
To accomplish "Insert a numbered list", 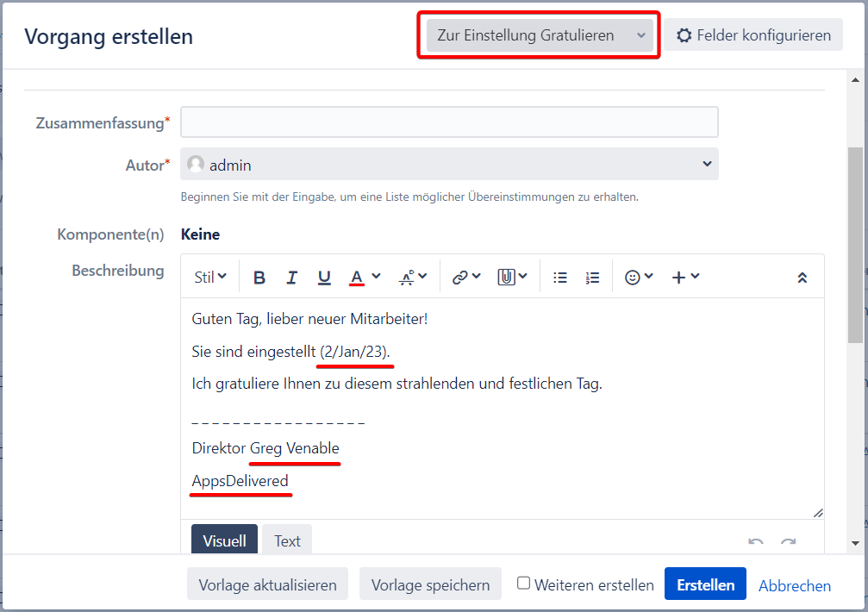I will click(x=592, y=278).
